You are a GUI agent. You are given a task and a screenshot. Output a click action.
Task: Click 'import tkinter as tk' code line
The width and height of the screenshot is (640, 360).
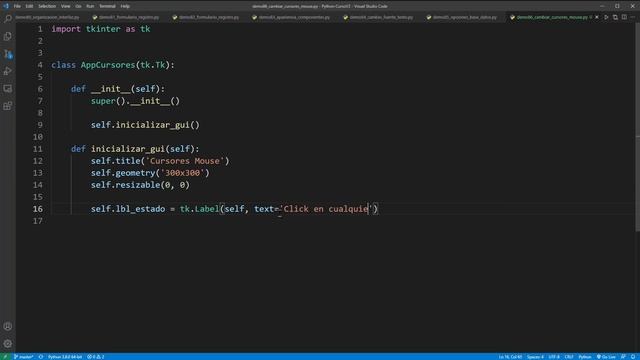[x=101, y=29]
